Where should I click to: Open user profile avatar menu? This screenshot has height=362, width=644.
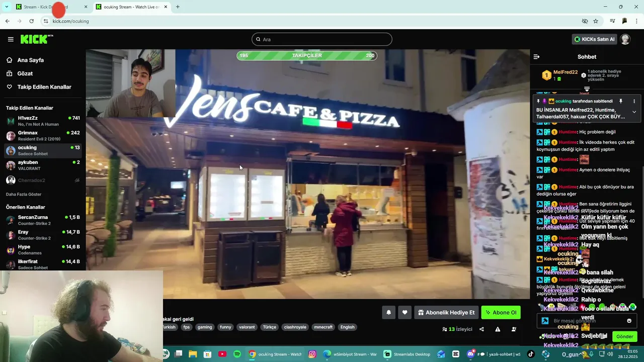(x=625, y=39)
